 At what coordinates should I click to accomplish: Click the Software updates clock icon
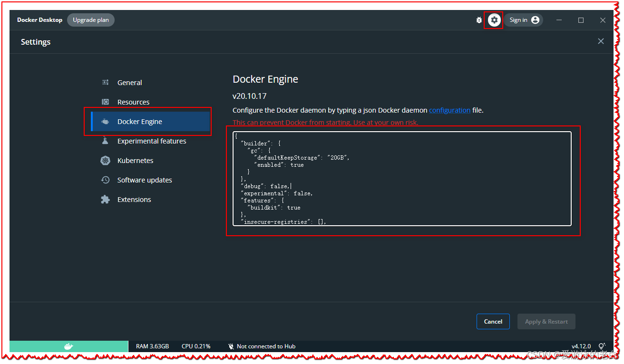(106, 180)
